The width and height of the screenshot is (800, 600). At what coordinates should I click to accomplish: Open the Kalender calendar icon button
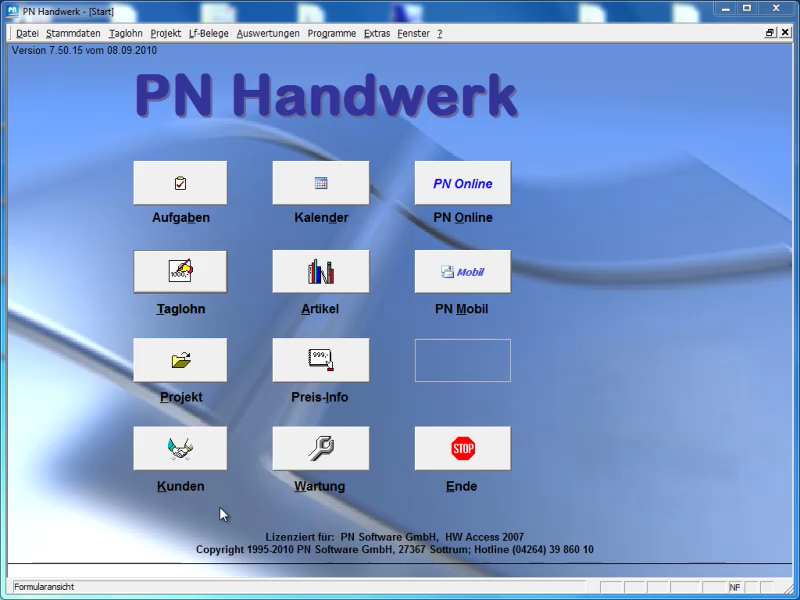point(320,183)
